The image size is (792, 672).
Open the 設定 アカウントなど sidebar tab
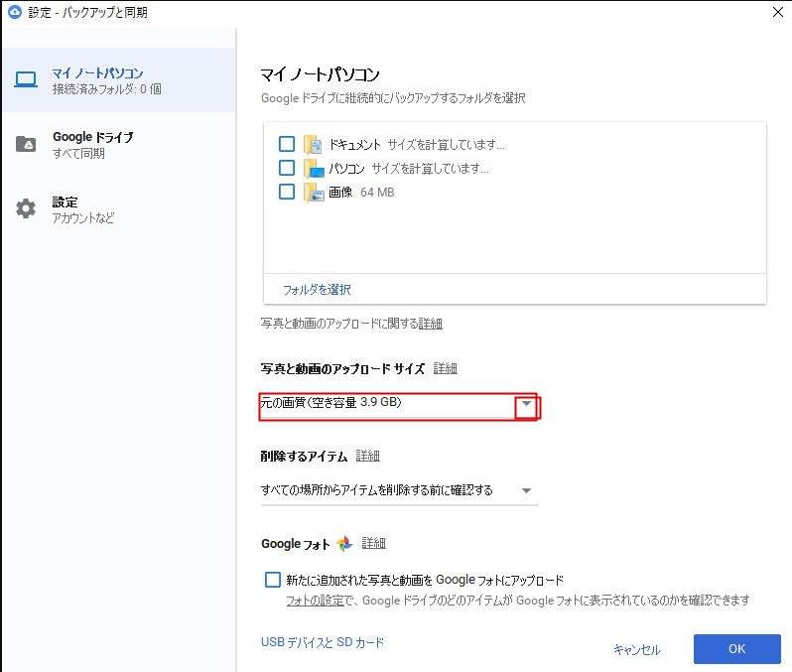(x=119, y=209)
